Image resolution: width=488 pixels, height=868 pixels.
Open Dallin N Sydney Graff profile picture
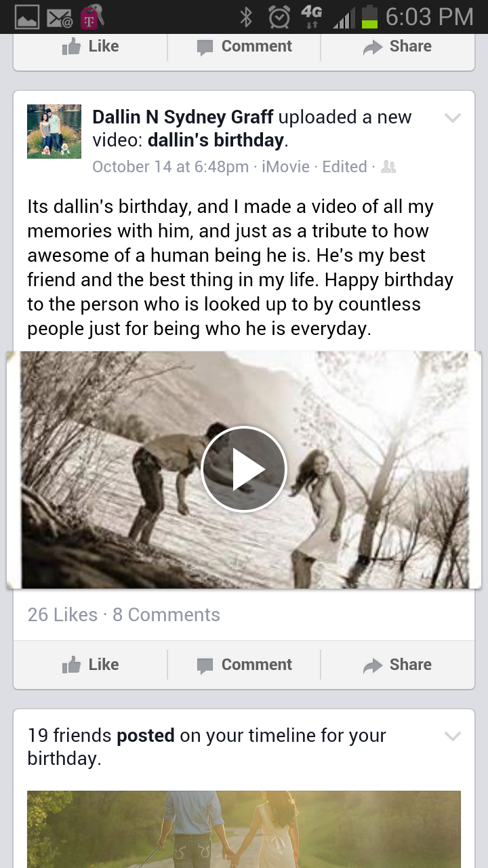tap(54, 132)
